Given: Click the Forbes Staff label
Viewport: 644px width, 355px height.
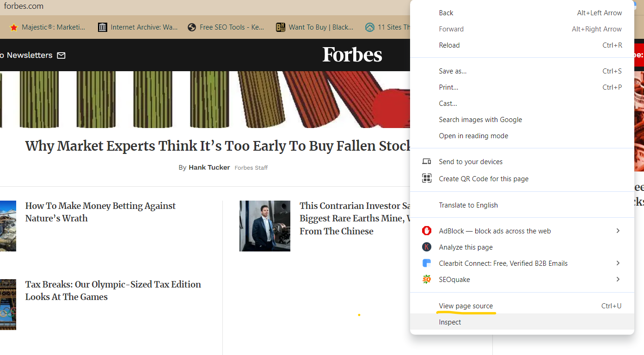Looking at the screenshot, I should pyautogui.click(x=251, y=168).
